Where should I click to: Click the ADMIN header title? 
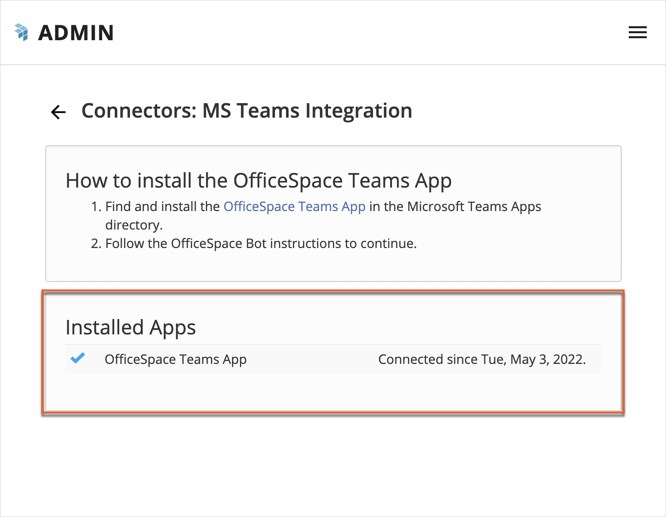point(76,33)
